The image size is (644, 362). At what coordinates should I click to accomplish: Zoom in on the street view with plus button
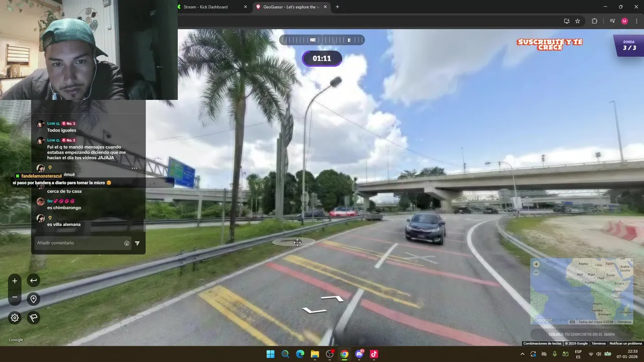coord(15,281)
